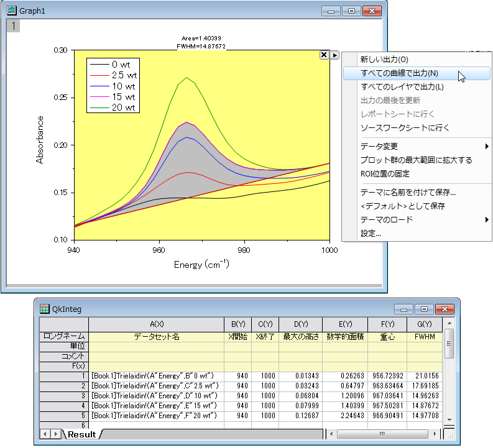Click vertical scrollbar down arrow in QkInteg

coord(449,420)
